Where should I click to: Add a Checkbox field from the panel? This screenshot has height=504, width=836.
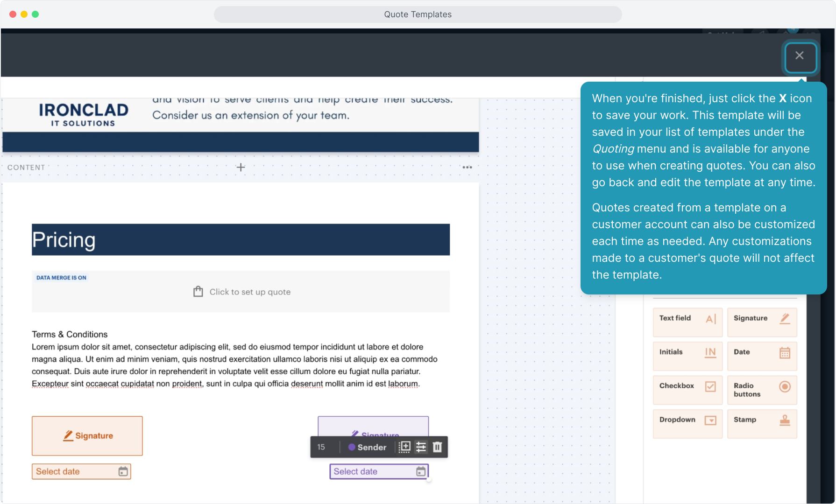687,389
